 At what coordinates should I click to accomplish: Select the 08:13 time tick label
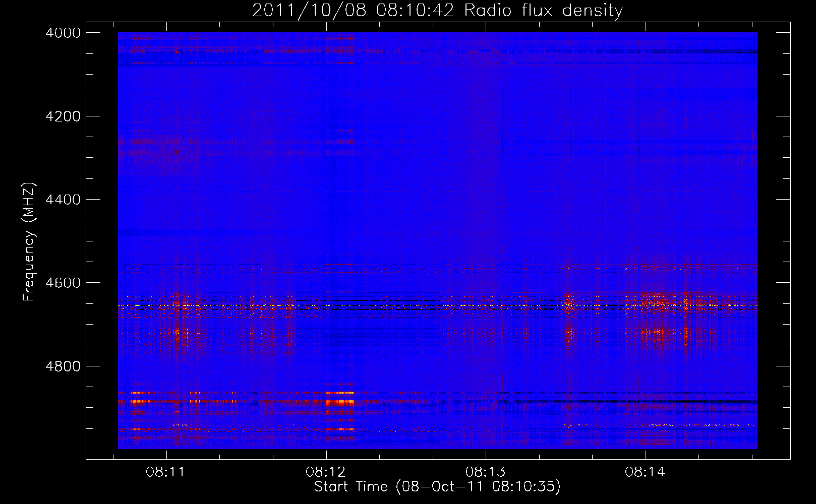pos(485,472)
